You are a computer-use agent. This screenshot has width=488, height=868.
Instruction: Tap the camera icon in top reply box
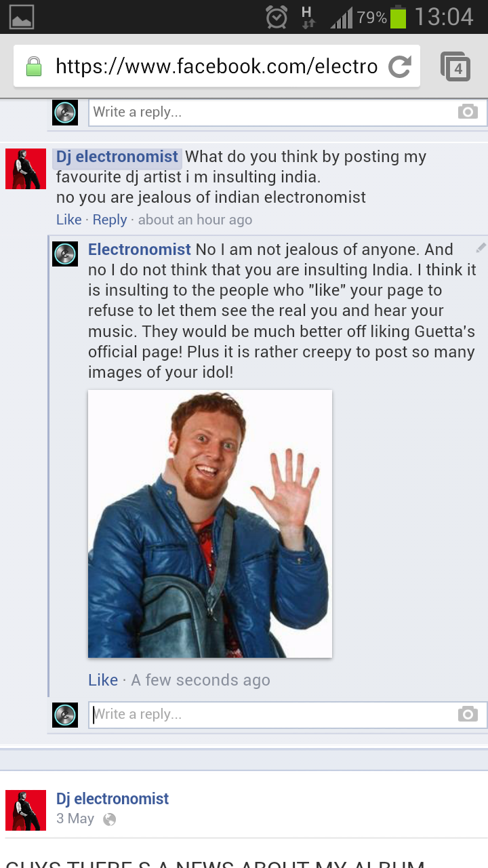pyautogui.click(x=468, y=112)
